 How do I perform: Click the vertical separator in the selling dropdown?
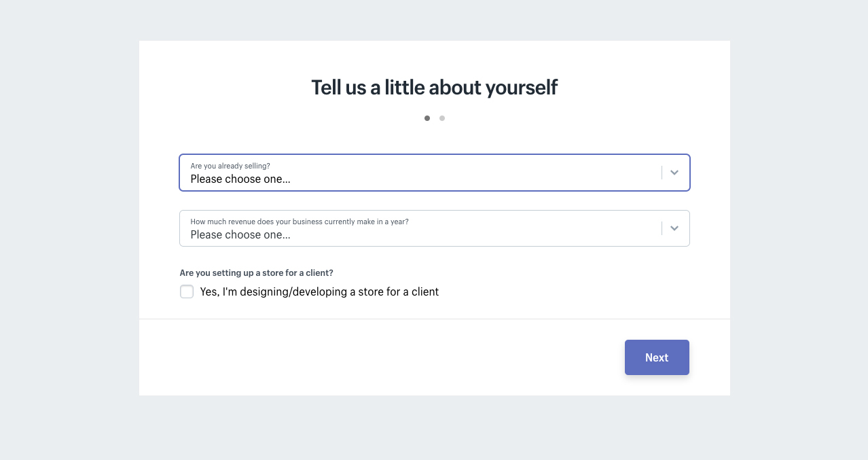(662, 173)
